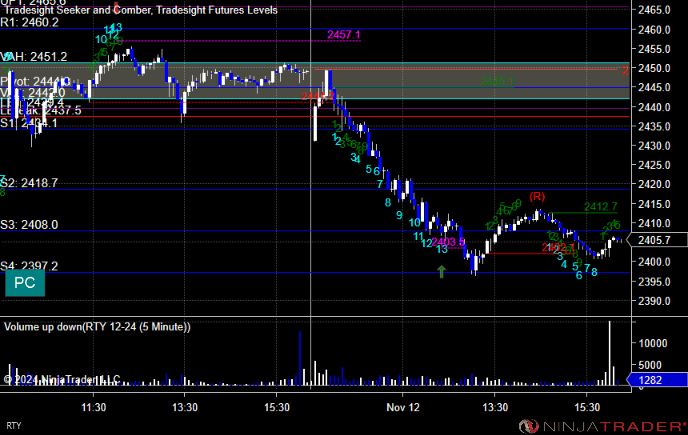Select the blue volume value marker 1282

coord(657,380)
